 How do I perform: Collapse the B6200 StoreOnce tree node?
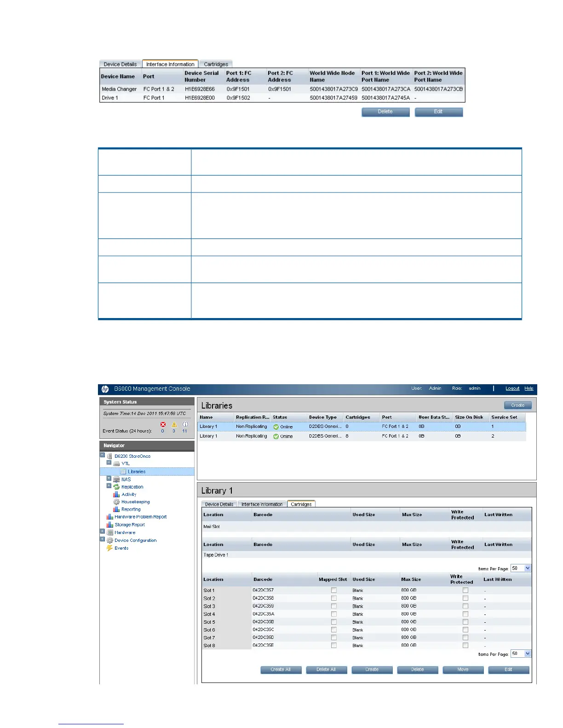(x=102, y=455)
